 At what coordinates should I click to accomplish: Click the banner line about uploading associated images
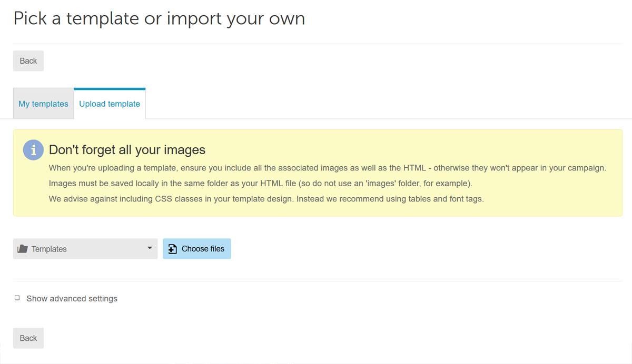[x=327, y=168]
